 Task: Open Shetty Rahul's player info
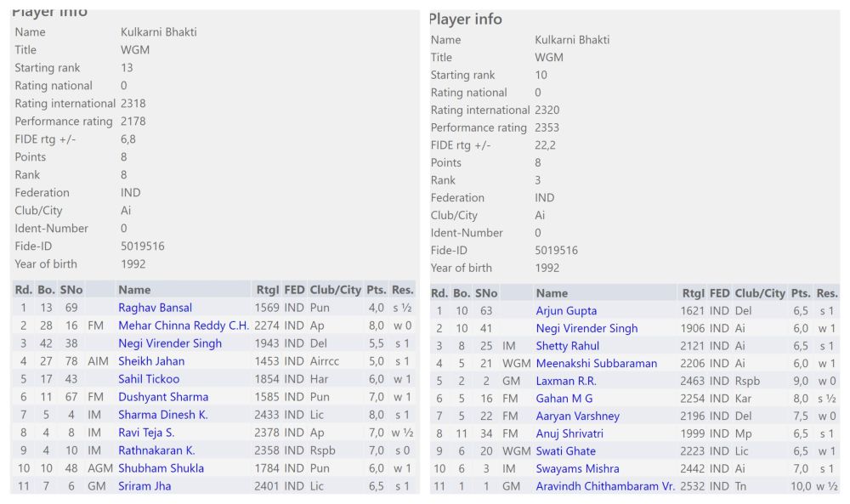[567, 346]
